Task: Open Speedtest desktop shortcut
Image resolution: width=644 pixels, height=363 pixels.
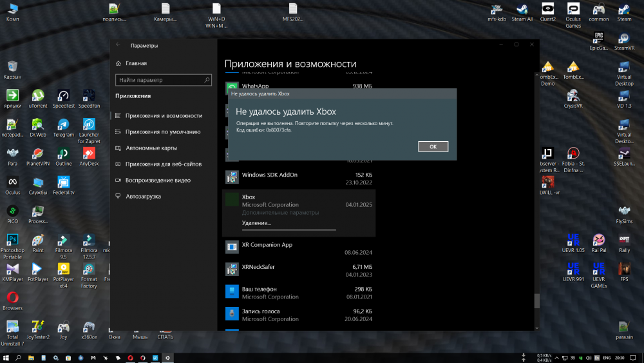Action: point(63,99)
